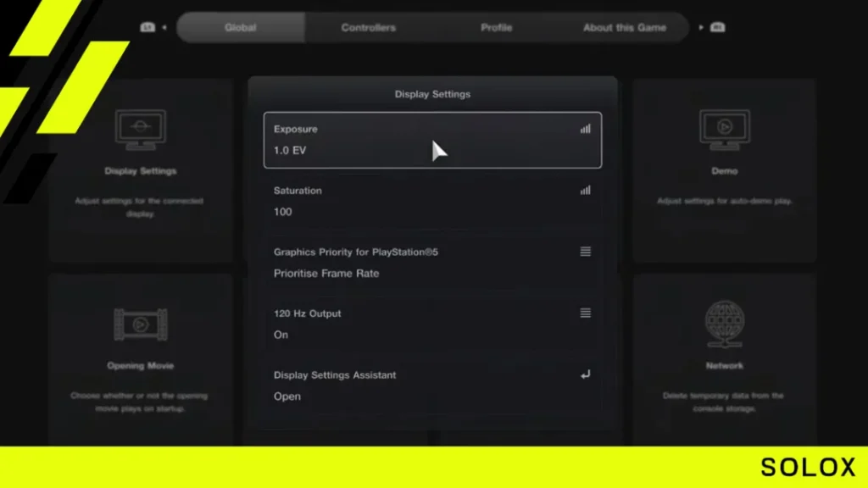Open the Profile tab

(x=496, y=27)
